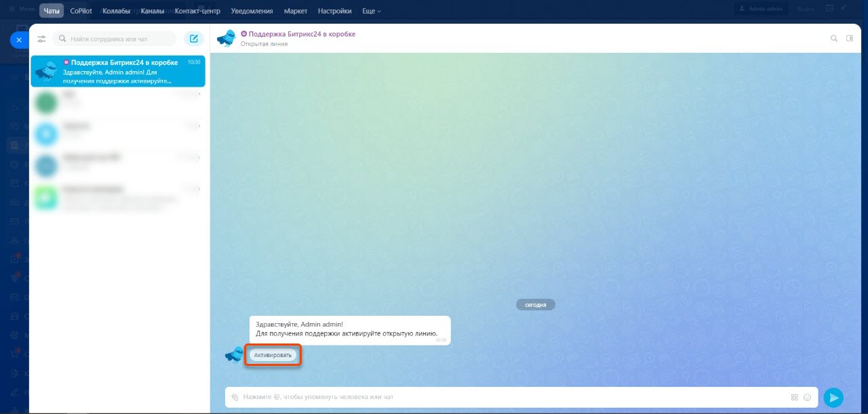Screen dimensions: 868x414
Task: Click the 10:30 time in chat list
Action: (x=193, y=62)
